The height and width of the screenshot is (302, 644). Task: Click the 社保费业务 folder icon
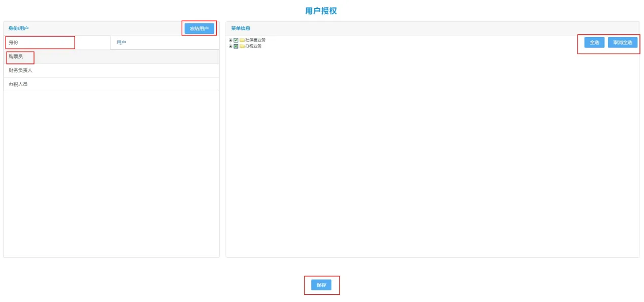[x=242, y=40]
